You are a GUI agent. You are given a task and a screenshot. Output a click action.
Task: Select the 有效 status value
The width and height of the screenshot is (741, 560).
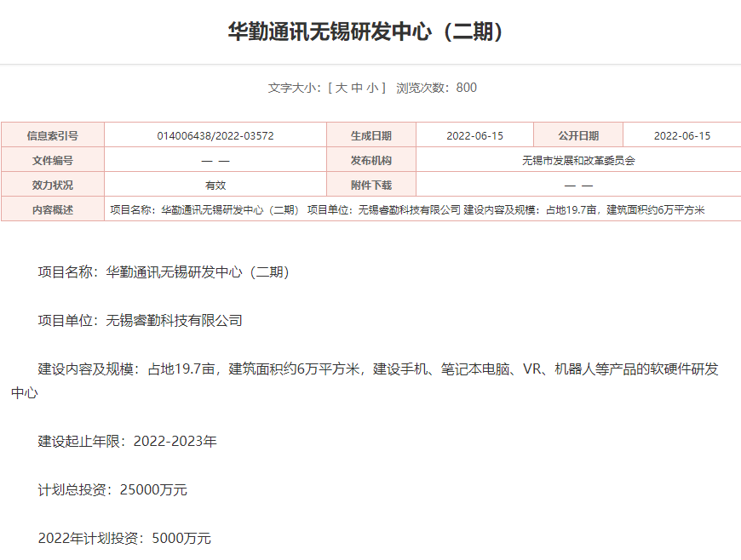click(215, 185)
